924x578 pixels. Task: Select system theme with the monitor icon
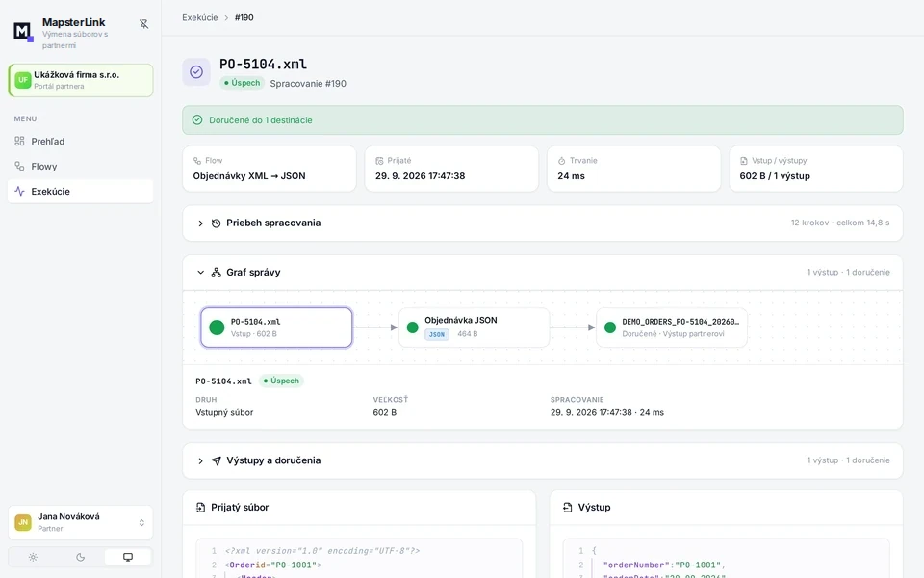coord(128,557)
